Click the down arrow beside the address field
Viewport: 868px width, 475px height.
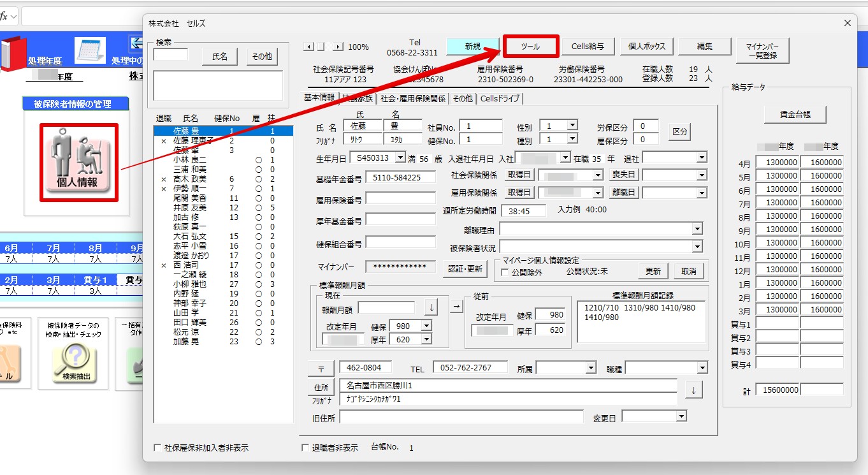pos(693,390)
